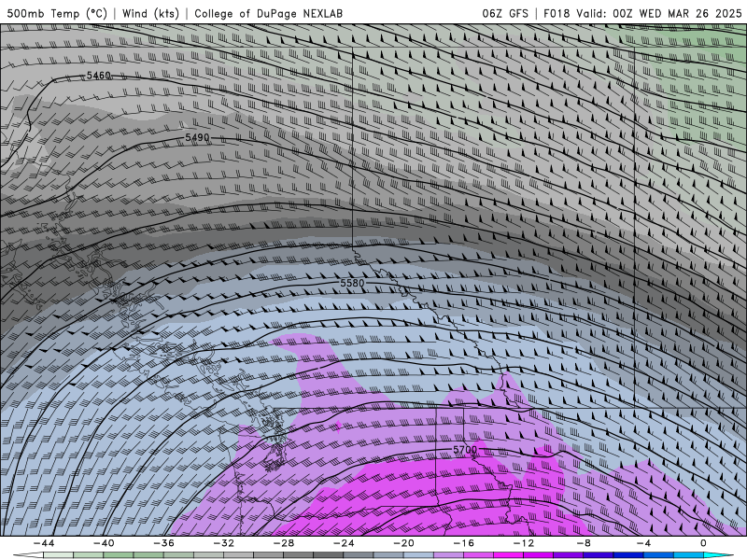Click 'College of DuPage NEXLAB' header text

click(268, 13)
